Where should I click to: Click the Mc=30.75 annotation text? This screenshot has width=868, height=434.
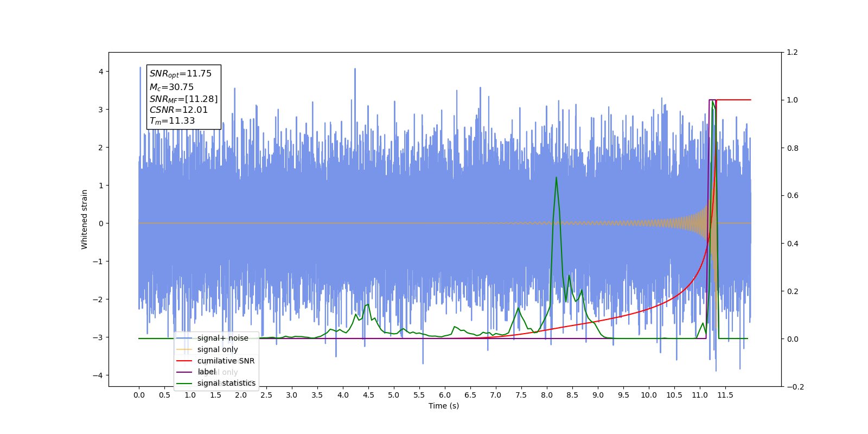(x=171, y=87)
